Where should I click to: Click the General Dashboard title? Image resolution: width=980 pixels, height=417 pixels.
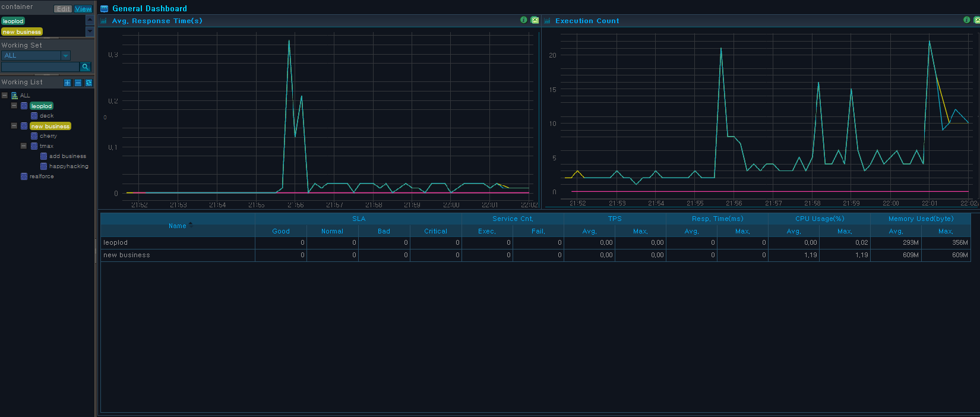click(150, 9)
